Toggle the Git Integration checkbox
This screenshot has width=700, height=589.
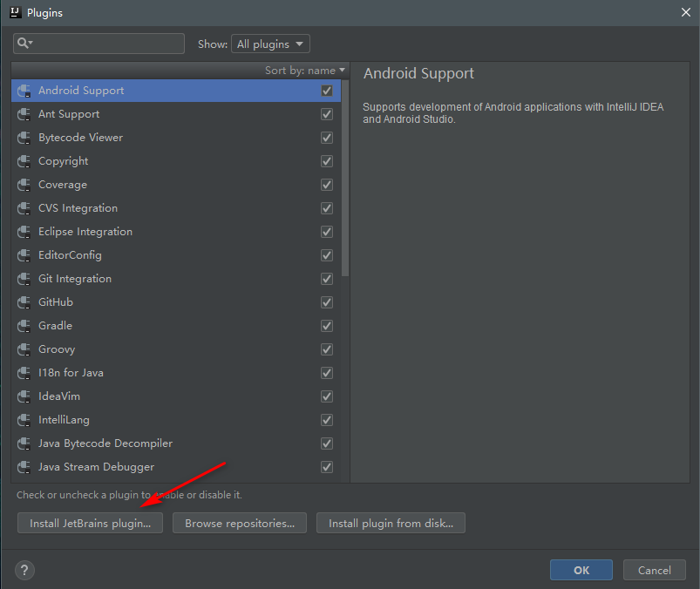[327, 279]
